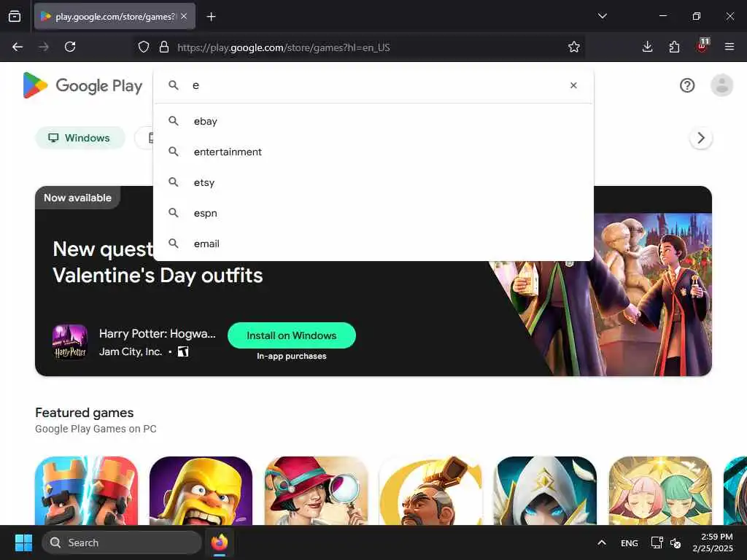Screen dimensions: 747x560
Task: Click the search box containing 'e'
Action: pyautogui.click(x=373, y=85)
